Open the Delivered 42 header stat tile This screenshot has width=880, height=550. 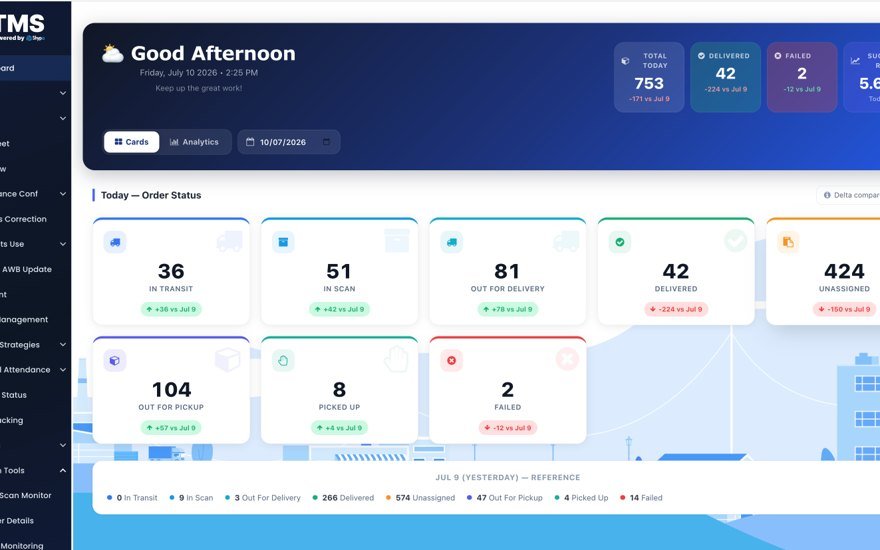pos(726,77)
